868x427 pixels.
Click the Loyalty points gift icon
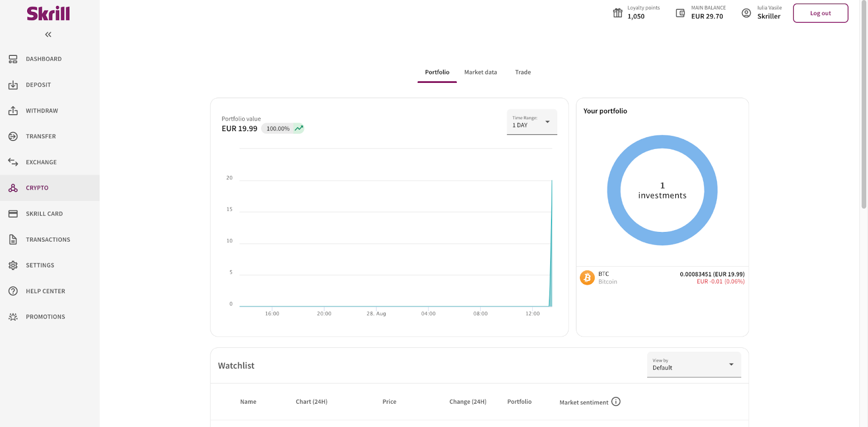(x=617, y=13)
